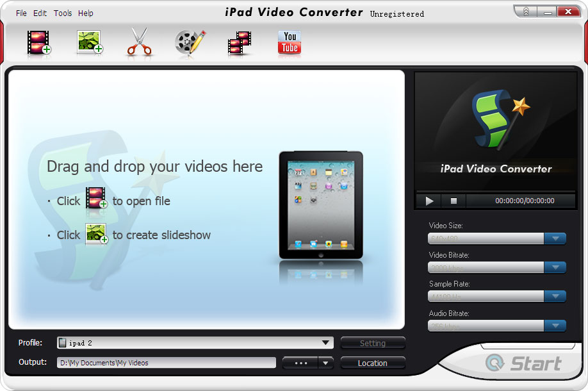The height and width of the screenshot is (391, 588).
Task: Click the pin toggle above minimize button
Action: point(525,11)
